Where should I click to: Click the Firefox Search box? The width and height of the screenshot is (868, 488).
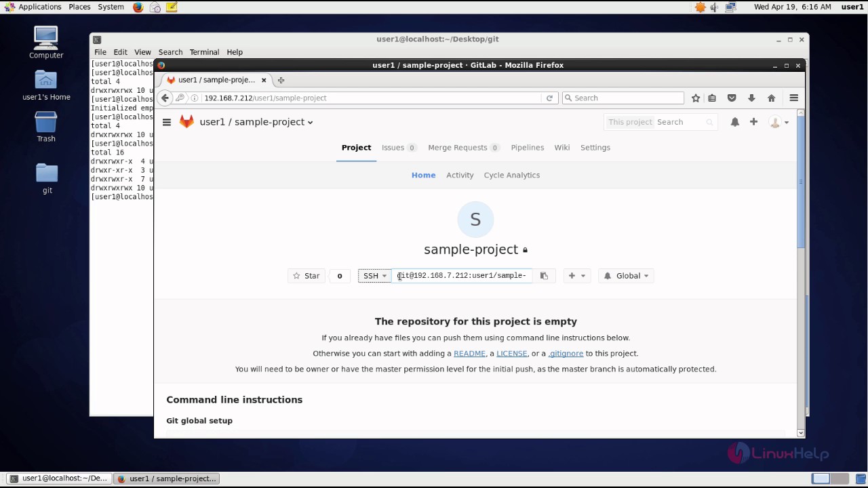[623, 98]
